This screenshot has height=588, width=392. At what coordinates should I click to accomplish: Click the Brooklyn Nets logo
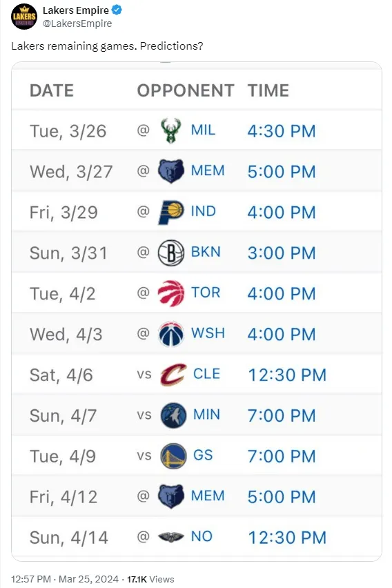click(x=171, y=253)
